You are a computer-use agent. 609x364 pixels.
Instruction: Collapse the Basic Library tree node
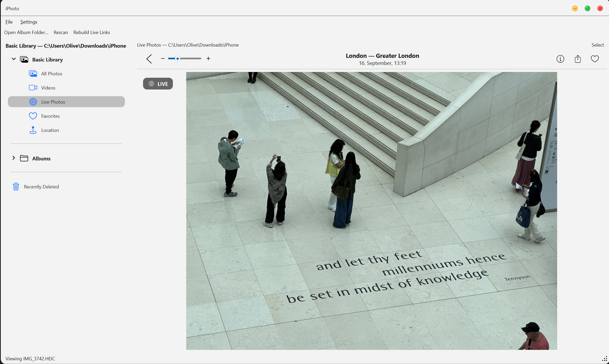[14, 59]
